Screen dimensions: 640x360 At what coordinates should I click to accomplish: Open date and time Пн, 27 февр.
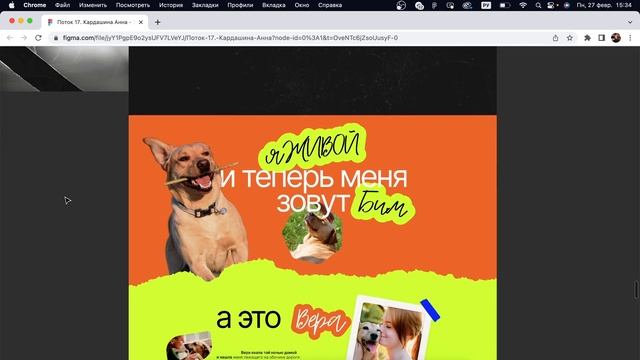coord(604,5)
